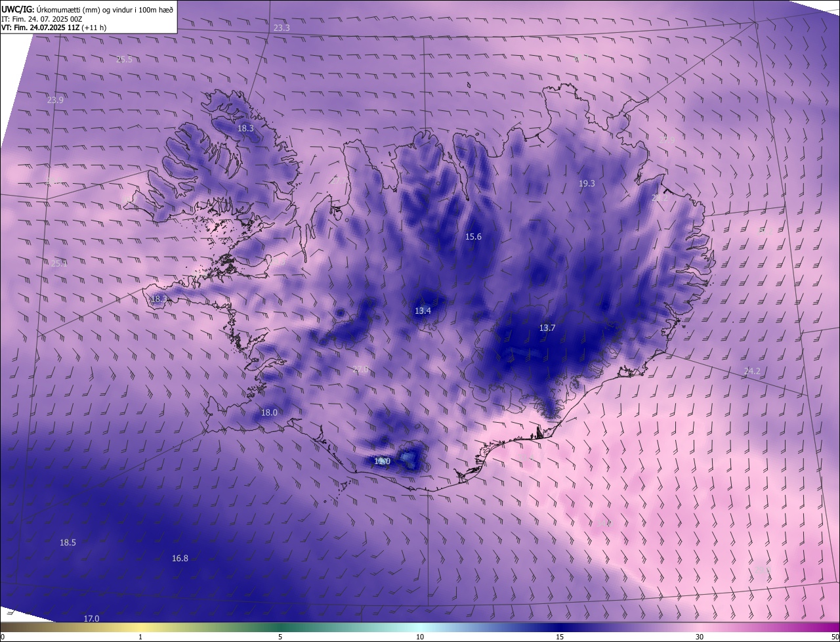Image resolution: width=840 pixels, height=642 pixels.
Task: Click the 15.6 value label
Action: 473,237
